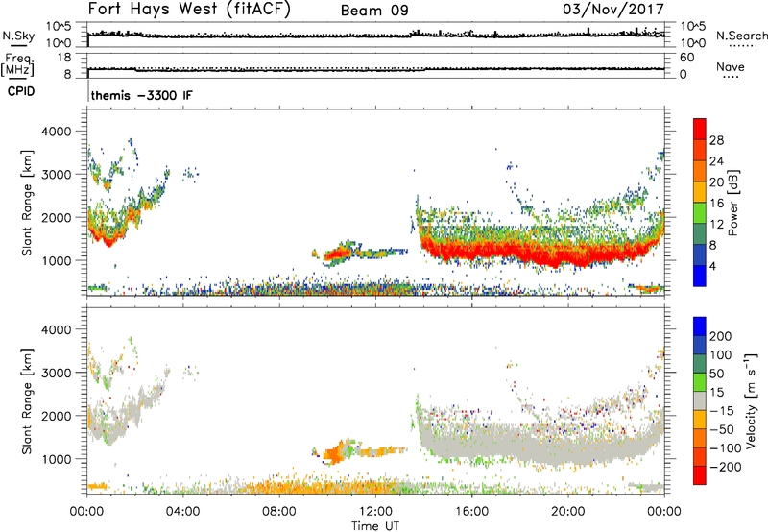768x532 pixels.
Task: Click the 'Fort Hays West (fitACF)' title
Action: point(189,10)
